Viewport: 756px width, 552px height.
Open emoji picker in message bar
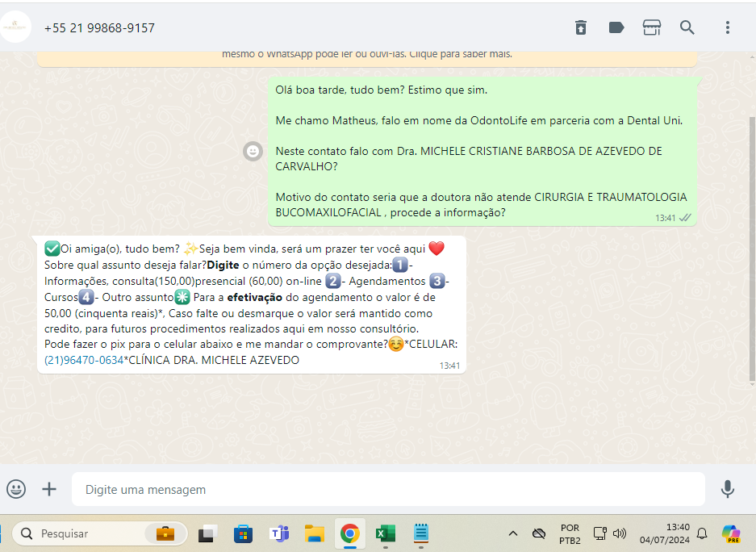(x=16, y=489)
